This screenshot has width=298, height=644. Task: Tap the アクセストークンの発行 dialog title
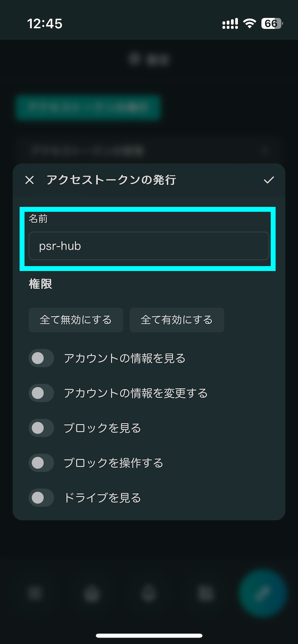pyautogui.click(x=111, y=180)
